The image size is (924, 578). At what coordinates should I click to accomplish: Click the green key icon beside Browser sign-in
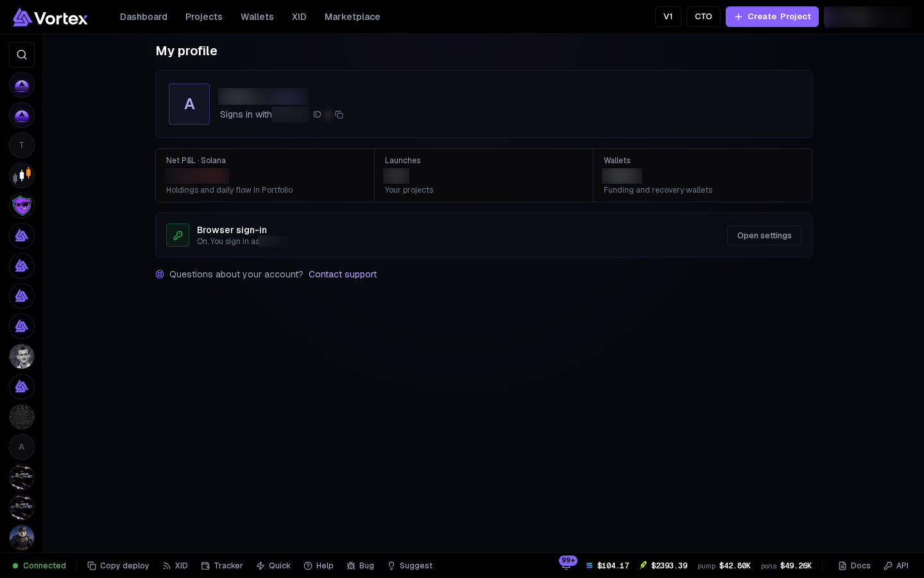(178, 235)
